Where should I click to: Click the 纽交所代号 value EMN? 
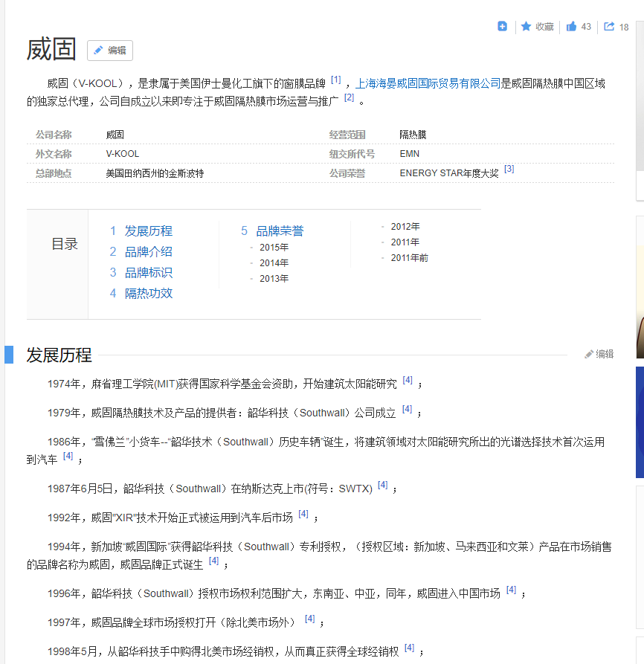[x=410, y=154]
